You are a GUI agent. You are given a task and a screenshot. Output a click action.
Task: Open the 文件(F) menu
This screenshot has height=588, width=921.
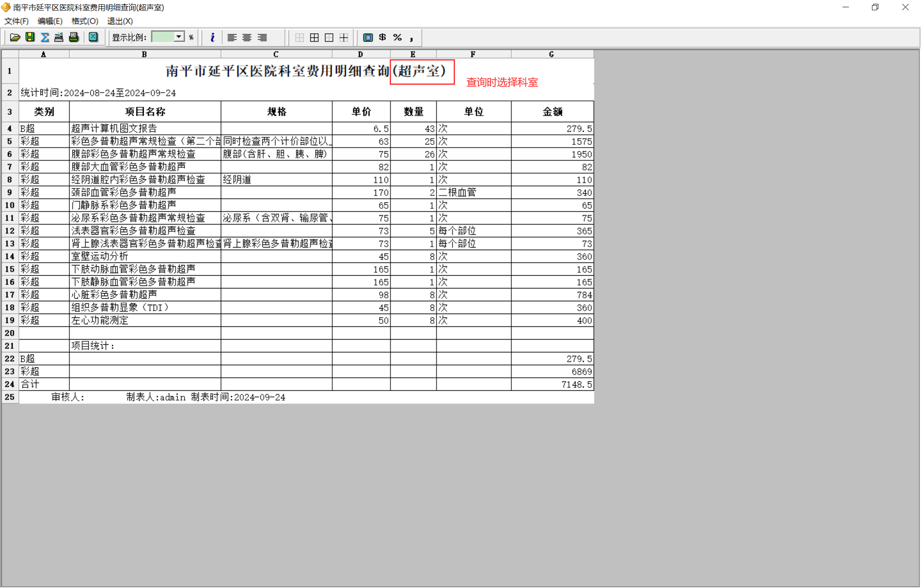16,21
